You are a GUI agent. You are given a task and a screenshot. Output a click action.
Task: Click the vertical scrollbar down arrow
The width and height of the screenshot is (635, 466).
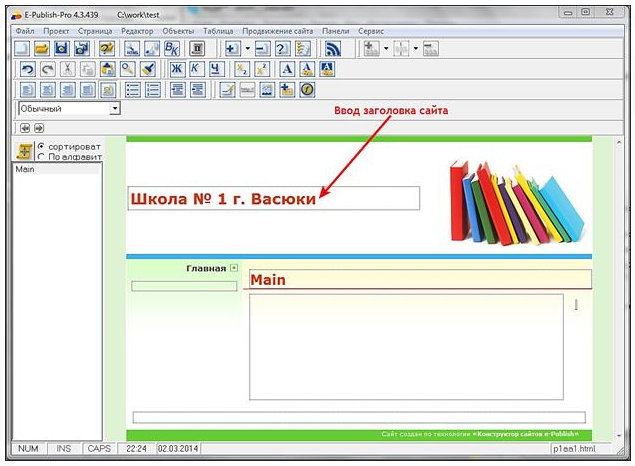point(619,436)
